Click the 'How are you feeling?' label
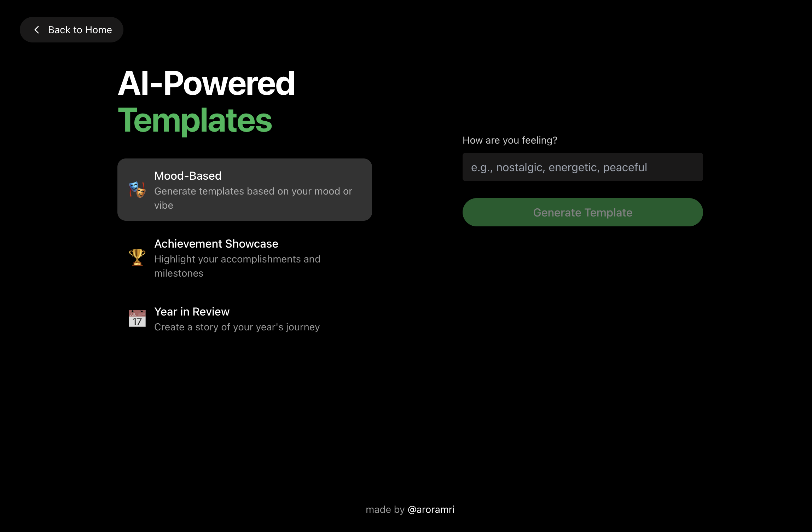812x532 pixels. point(510,140)
